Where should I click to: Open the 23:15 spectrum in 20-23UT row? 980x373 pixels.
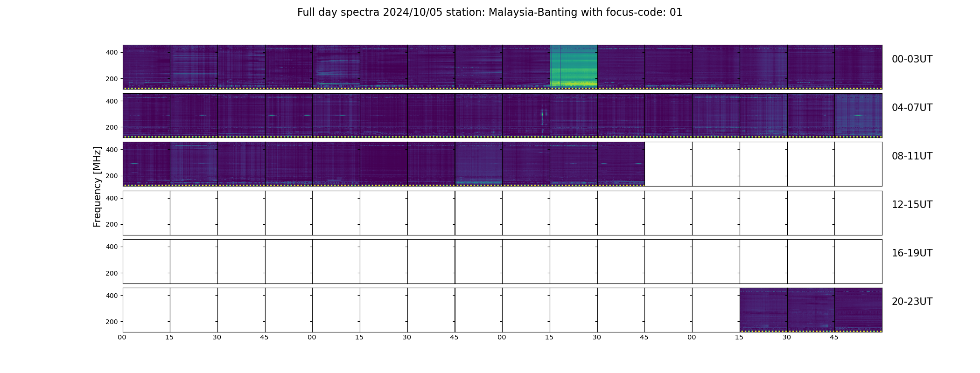point(763,310)
